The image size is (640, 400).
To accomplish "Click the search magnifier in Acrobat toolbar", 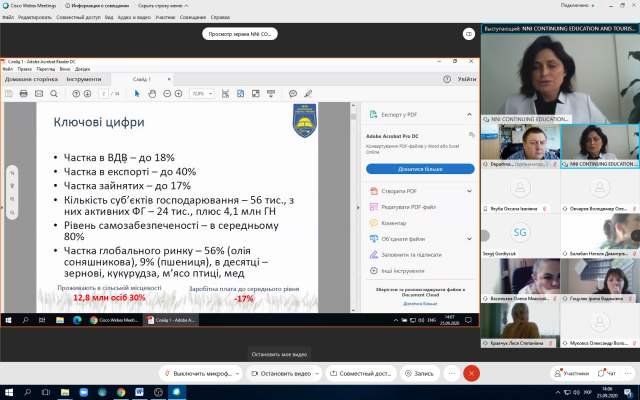I will [54, 94].
